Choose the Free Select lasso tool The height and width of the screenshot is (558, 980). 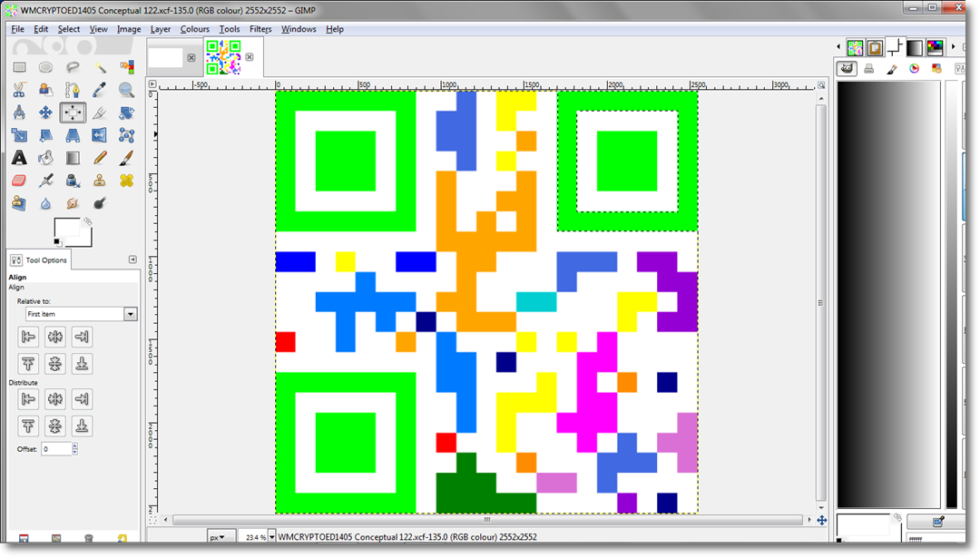click(73, 67)
